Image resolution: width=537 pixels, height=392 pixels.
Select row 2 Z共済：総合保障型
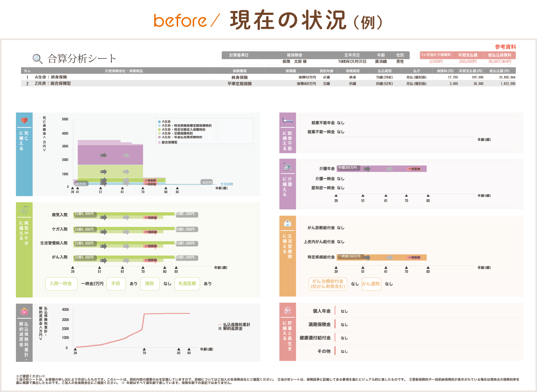tap(268, 83)
